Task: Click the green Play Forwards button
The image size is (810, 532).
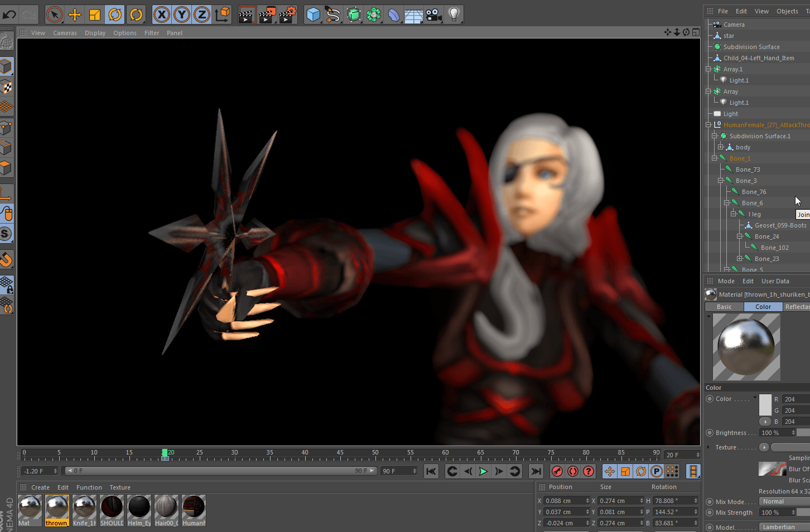Action: [x=483, y=471]
